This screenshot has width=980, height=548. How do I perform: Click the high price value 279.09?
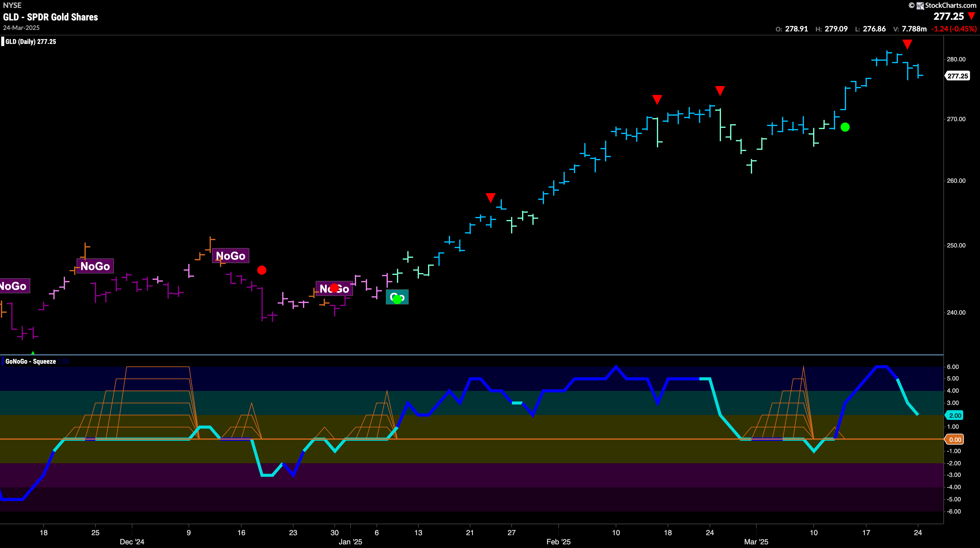[836, 29]
